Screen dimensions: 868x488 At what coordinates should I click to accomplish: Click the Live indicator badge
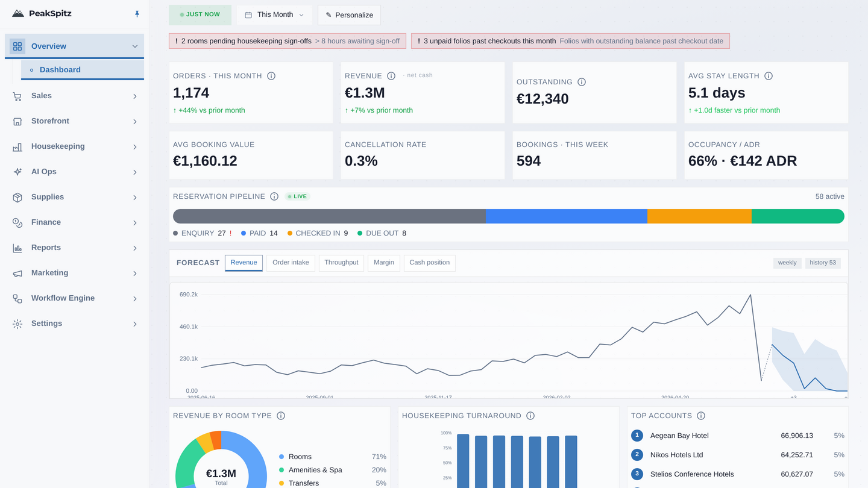click(297, 196)
